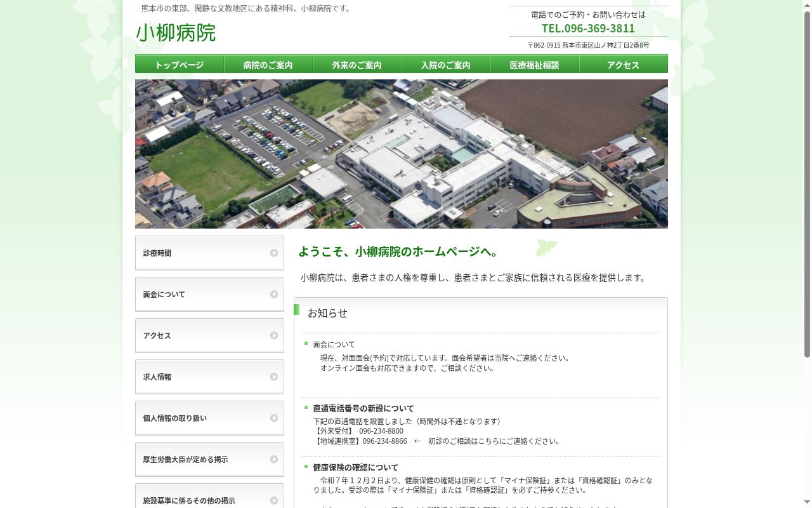Click the 直通電話番号の新設について heading
812x508 pixels.
coord(363,408)
